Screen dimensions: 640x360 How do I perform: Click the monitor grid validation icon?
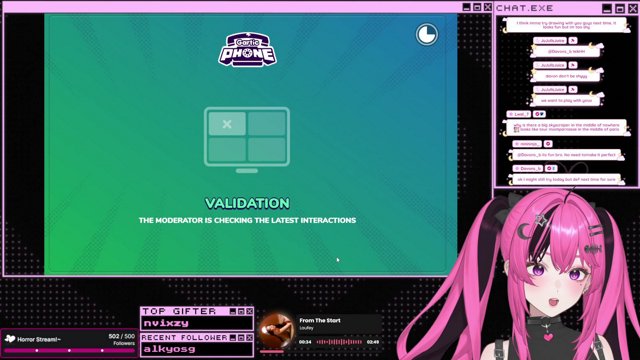[247, 140]
